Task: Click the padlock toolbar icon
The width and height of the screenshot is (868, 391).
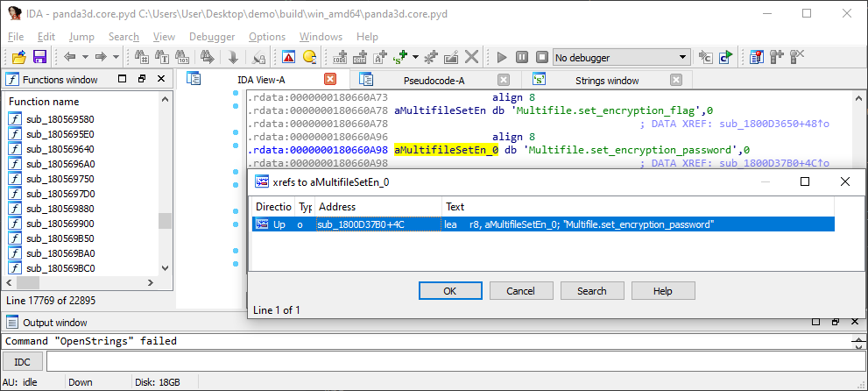Action: pyautogui.click(x=258, y=57)
